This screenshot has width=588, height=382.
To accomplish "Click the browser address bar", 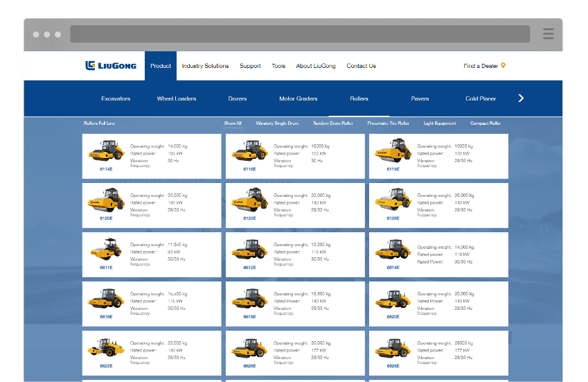I will tap(300, 34).
